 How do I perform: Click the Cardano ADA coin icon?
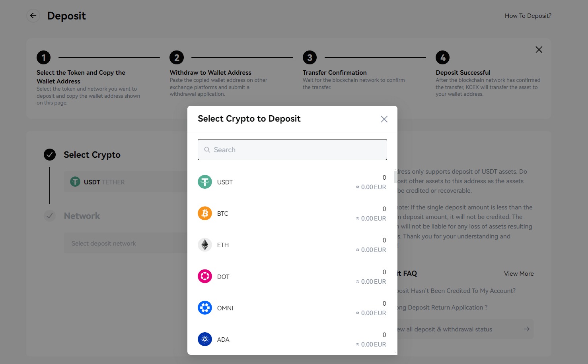205,339
